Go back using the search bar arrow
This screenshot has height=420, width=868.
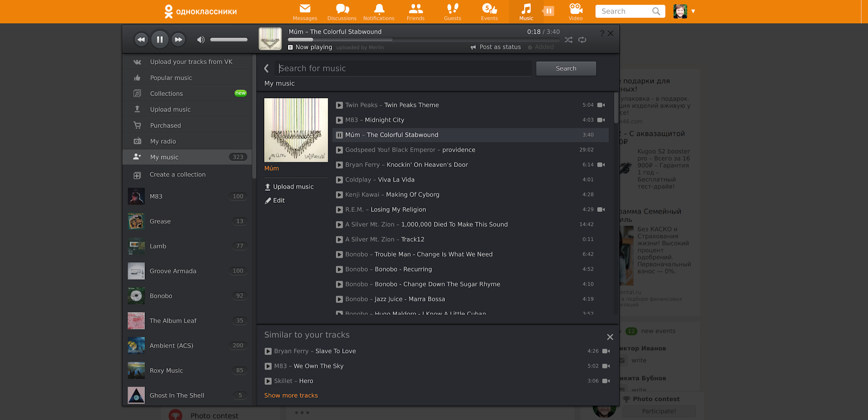pyautogui.click(x=266, y=68)
